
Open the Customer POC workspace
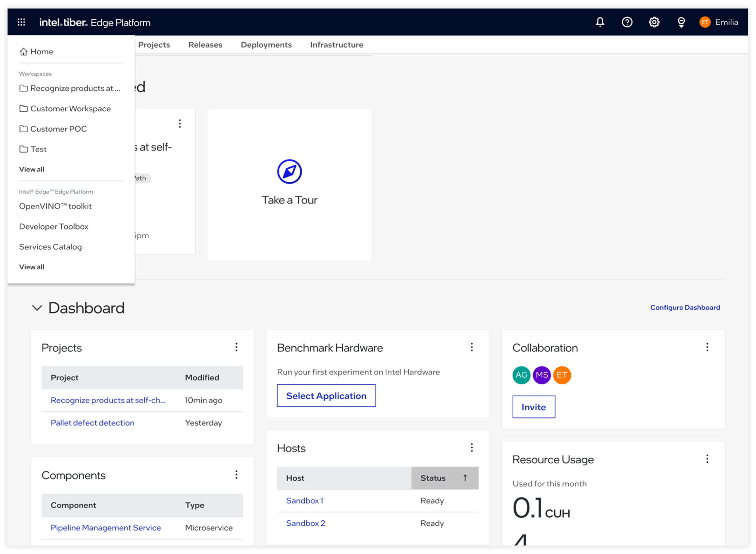click(53, 129)
